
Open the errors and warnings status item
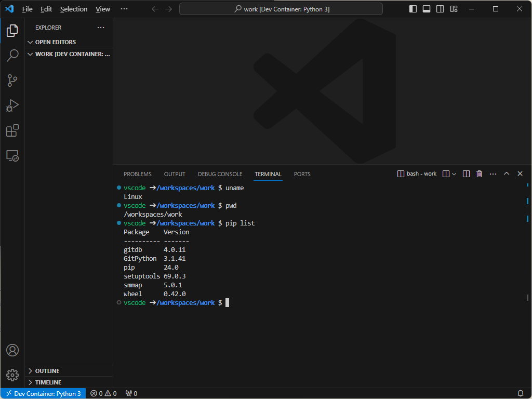[103, 394]
